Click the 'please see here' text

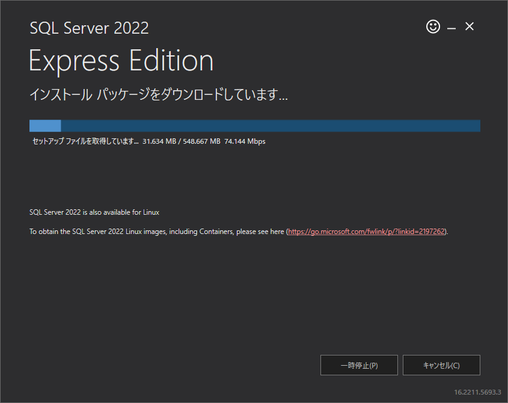260,231
